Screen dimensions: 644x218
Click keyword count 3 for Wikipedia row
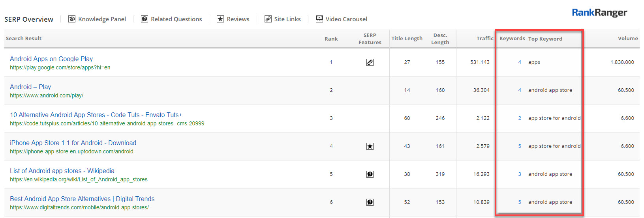pyautogui.click(x=520, y=174)
